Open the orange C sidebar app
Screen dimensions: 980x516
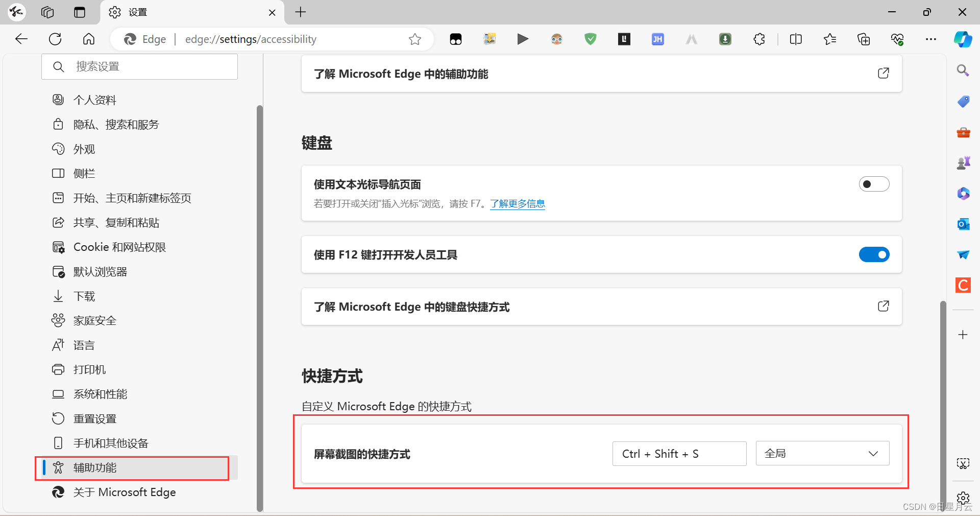[963, 285]
